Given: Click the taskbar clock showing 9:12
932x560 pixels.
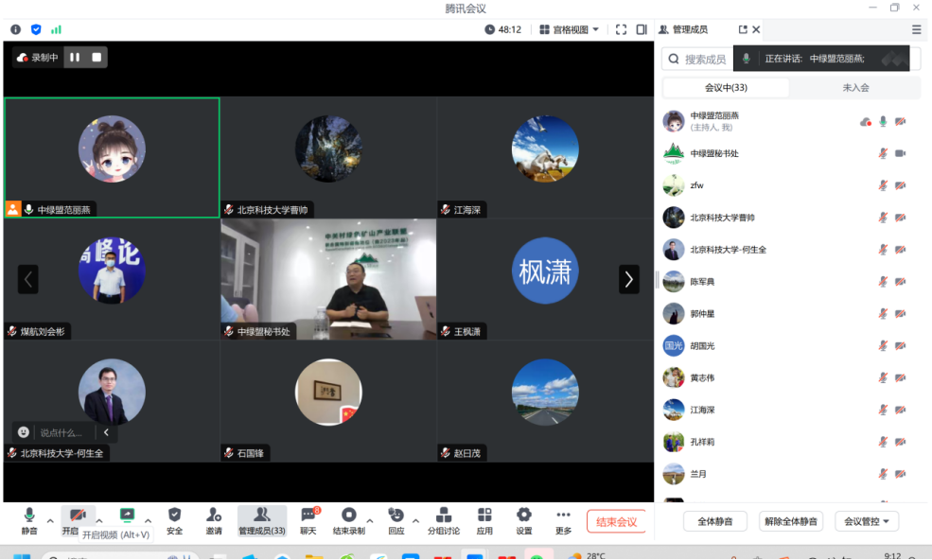Looking at the screenshot, I should click(892, 556).
